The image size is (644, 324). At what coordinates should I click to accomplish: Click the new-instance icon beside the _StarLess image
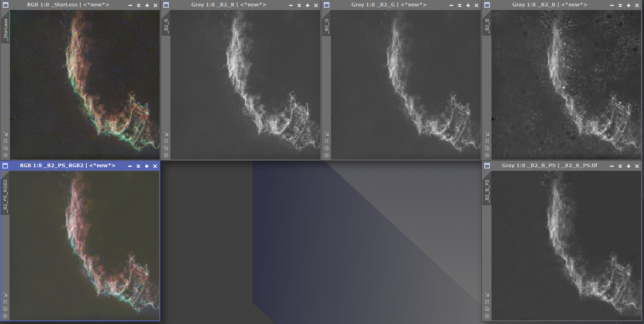(5, 148)
